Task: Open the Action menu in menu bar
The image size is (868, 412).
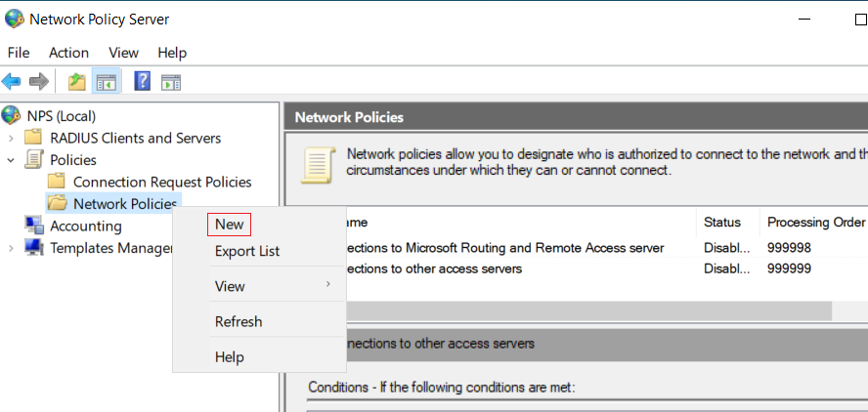Action: [68, 53]
